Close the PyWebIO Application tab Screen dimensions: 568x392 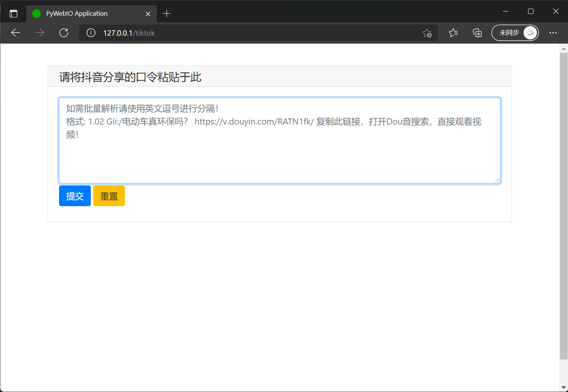(148, 14)
